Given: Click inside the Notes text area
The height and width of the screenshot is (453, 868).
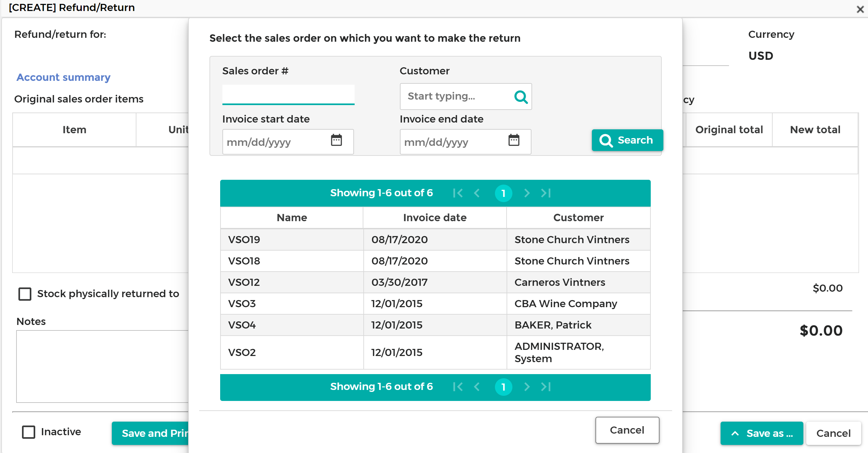Looking at the screenshot, I should 103,366.
